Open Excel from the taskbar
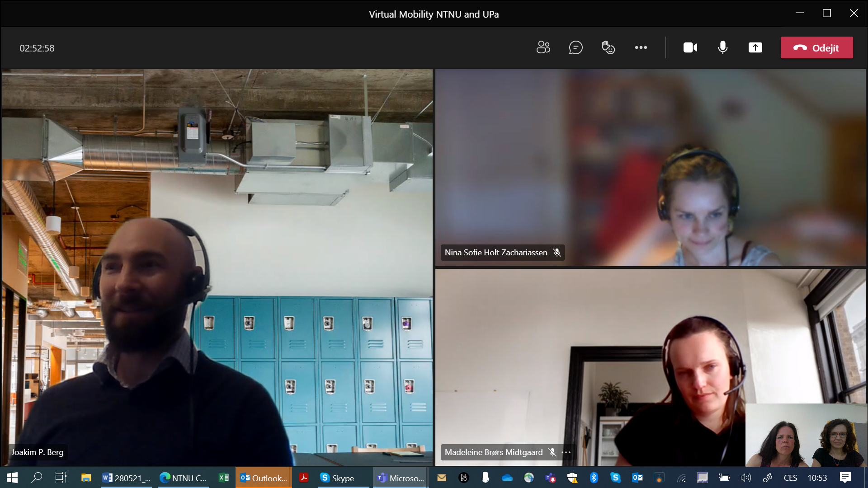 point(223,478)
